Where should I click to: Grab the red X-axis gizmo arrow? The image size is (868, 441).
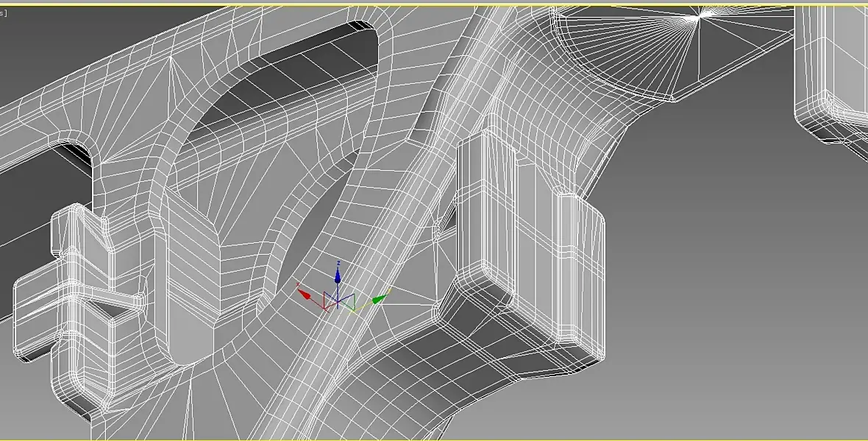coord(305,294)
